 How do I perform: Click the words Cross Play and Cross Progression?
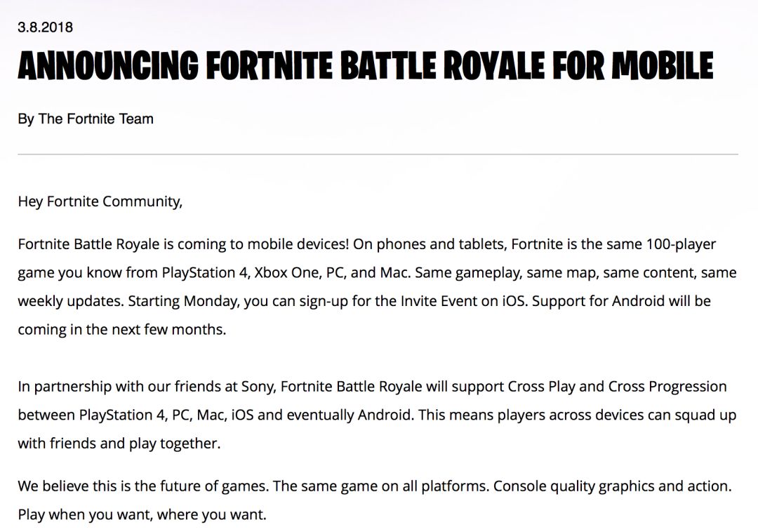click(617, 387)
